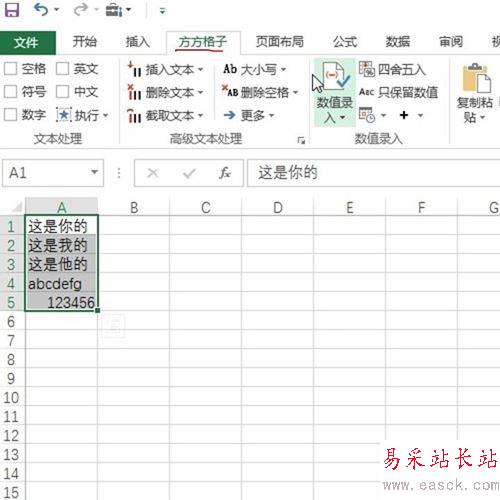The image size is (500, 500).
Task: Click the 删除文本 icon
Action: (135, 92)
